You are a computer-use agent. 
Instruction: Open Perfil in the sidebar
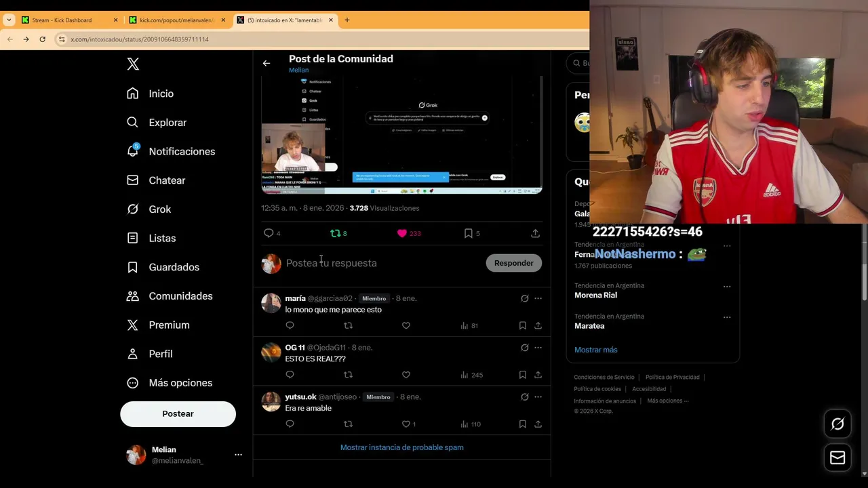coord(149,354)
